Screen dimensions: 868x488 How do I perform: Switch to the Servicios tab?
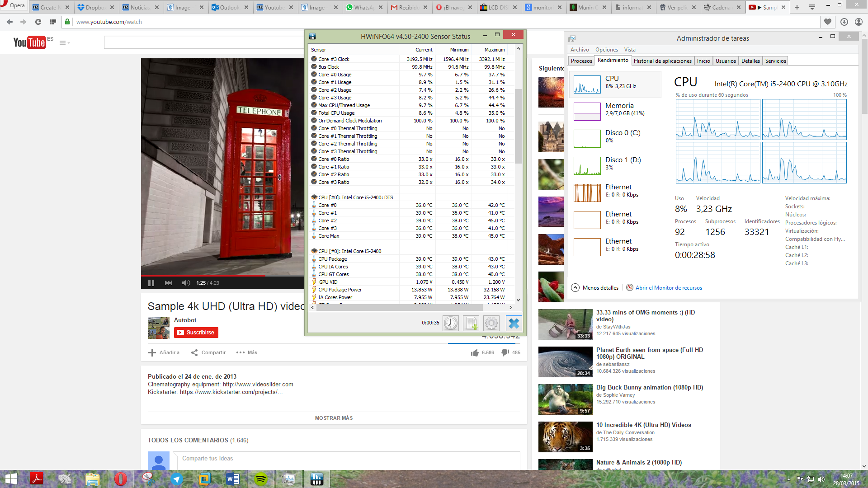pos(776,61)
